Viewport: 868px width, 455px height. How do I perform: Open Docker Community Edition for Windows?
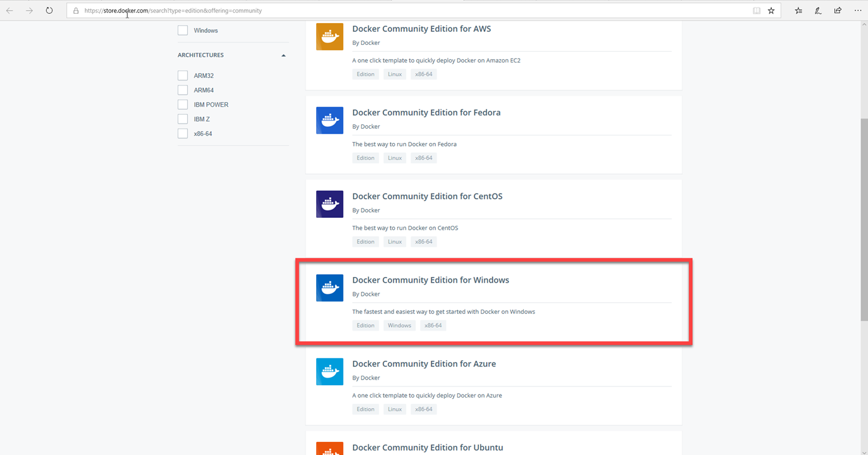[x=430, y=280]
